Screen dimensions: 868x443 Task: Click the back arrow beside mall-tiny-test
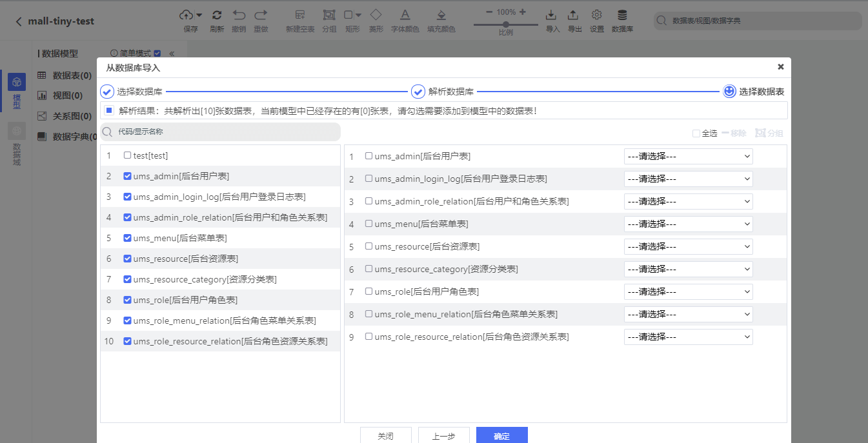pos(19,21)
